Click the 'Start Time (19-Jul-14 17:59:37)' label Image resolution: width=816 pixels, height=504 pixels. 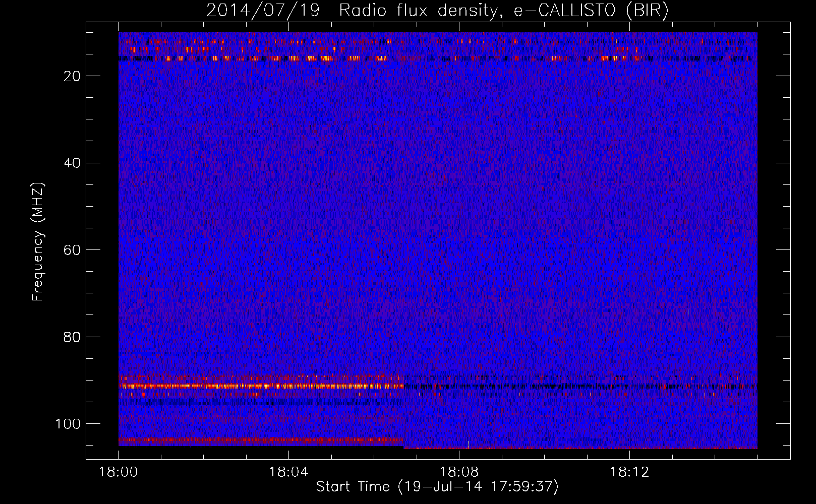pyautogui.click(x=437, y=487)
